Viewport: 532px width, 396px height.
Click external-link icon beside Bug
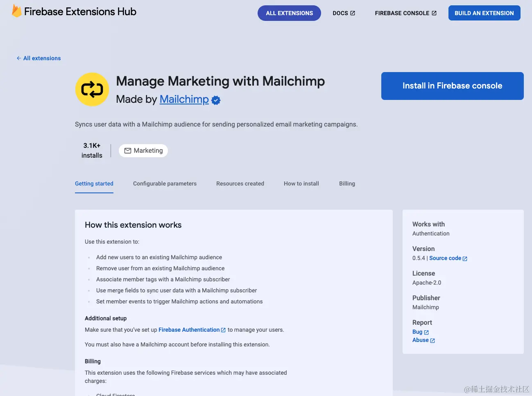click(426, 332)
